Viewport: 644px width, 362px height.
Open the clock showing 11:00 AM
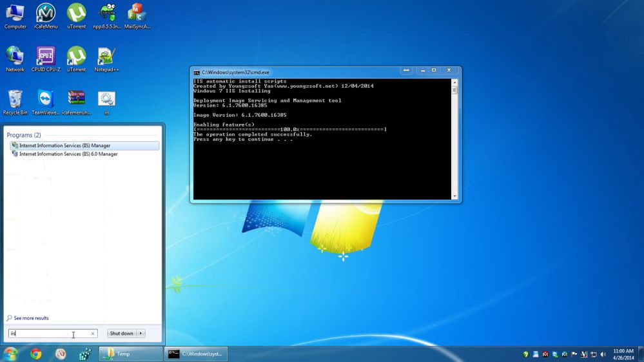(x=623, y=354)
